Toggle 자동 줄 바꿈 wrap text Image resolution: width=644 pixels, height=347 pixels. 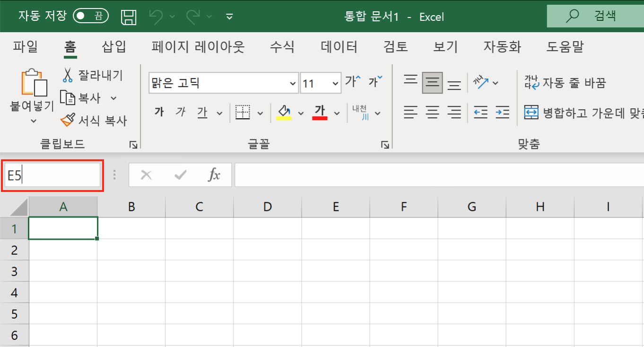[x=565, y=83]
